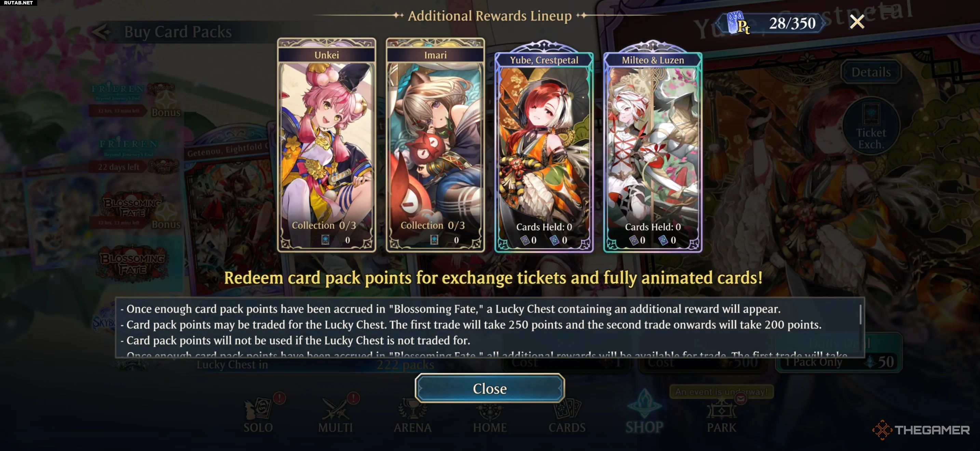Select the Milteo & Luzen animated card
The height and width of the screenshot is (451, 980).
point(652,147)
